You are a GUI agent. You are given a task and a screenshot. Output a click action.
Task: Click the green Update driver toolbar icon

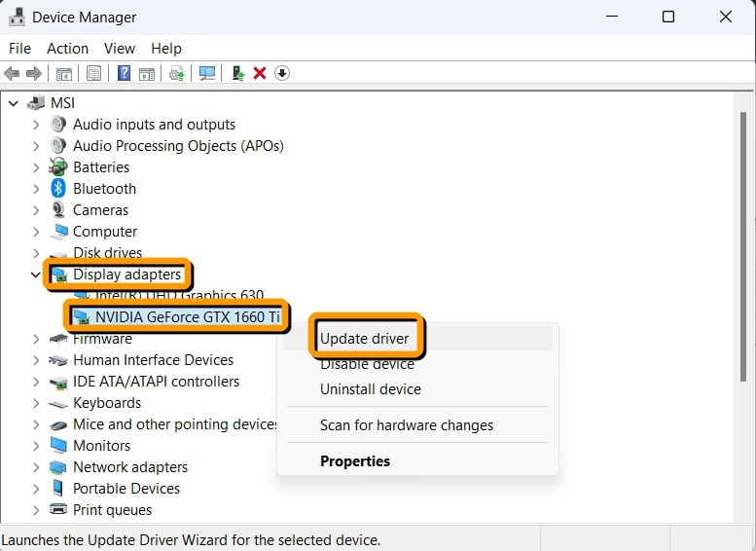237,74
